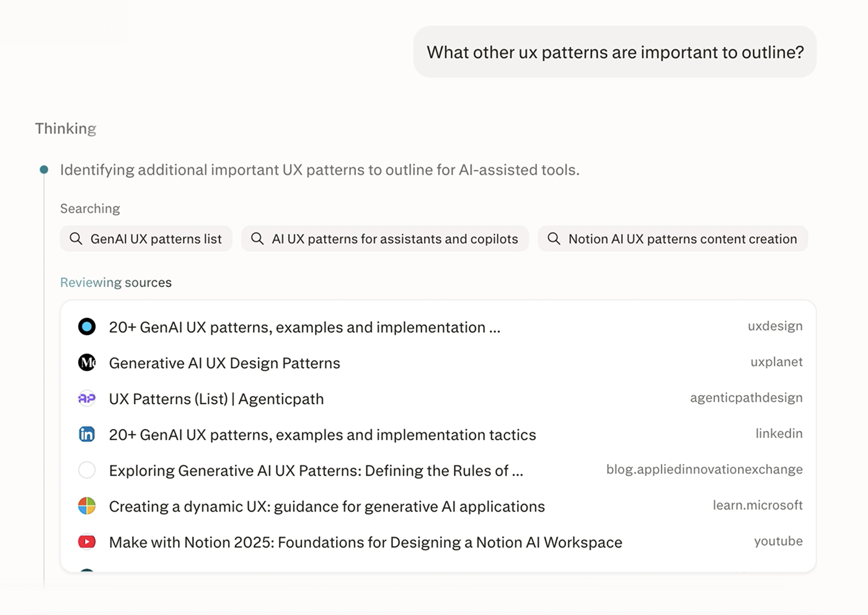Viewport: 868px width, 615px height.
Task: Click the LinkedIn source icon
Action: (87, 435)
